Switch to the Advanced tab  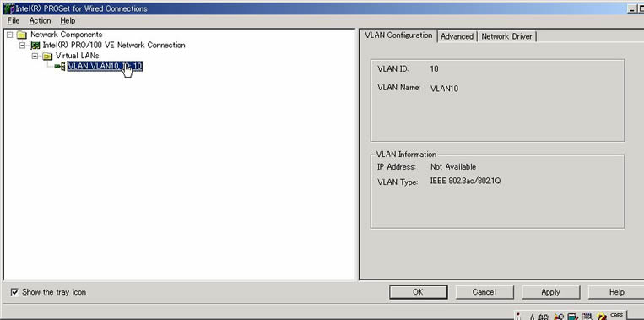(x=457, y=36)
